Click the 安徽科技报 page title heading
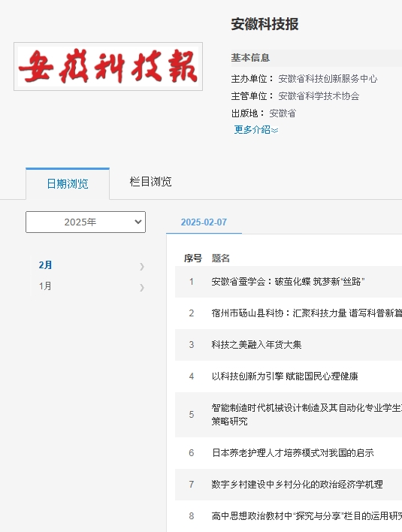The width and height of the screenshot is (402, 532). 264,25
